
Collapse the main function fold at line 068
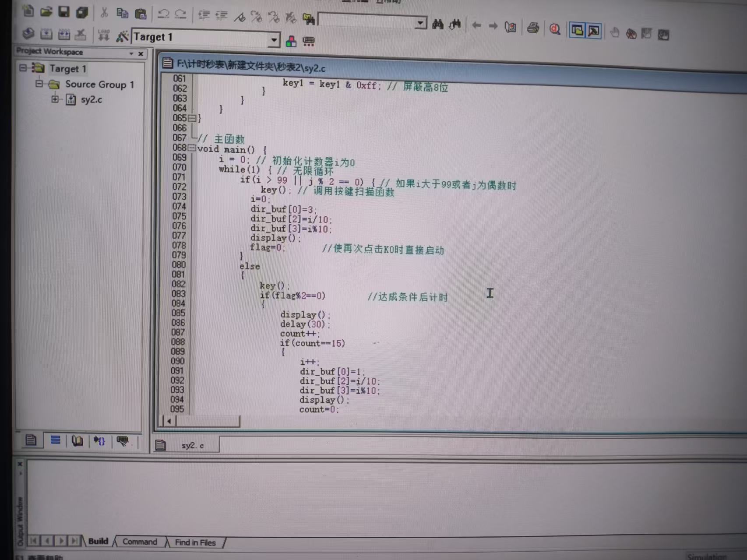(x=192, y=148)
